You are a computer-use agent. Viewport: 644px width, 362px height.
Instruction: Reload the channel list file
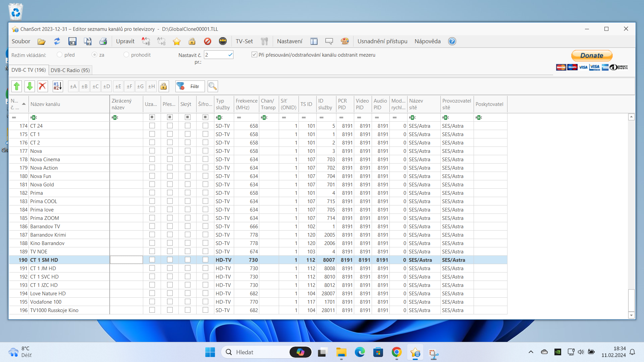tap(57, 41)
